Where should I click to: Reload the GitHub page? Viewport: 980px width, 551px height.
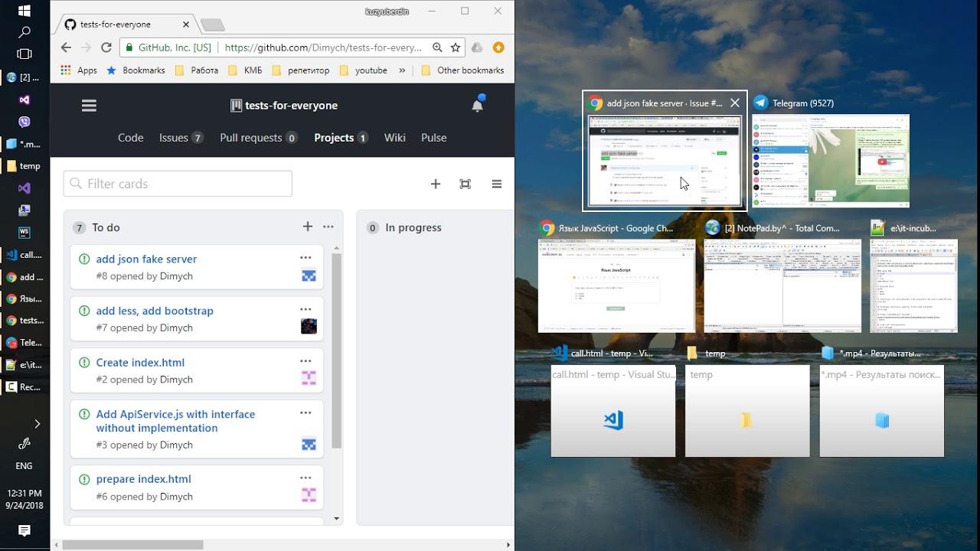106,47
